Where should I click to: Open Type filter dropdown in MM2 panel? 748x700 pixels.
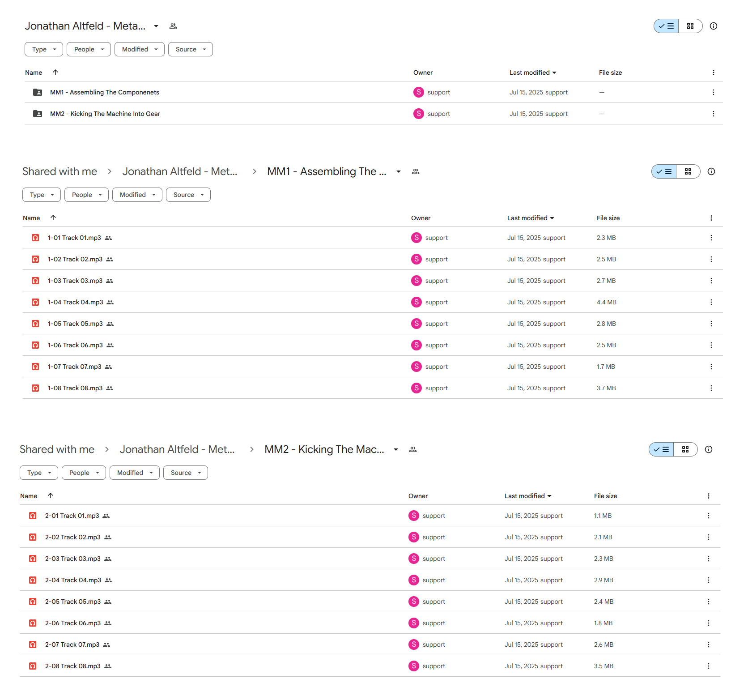(x=39, y=473)
